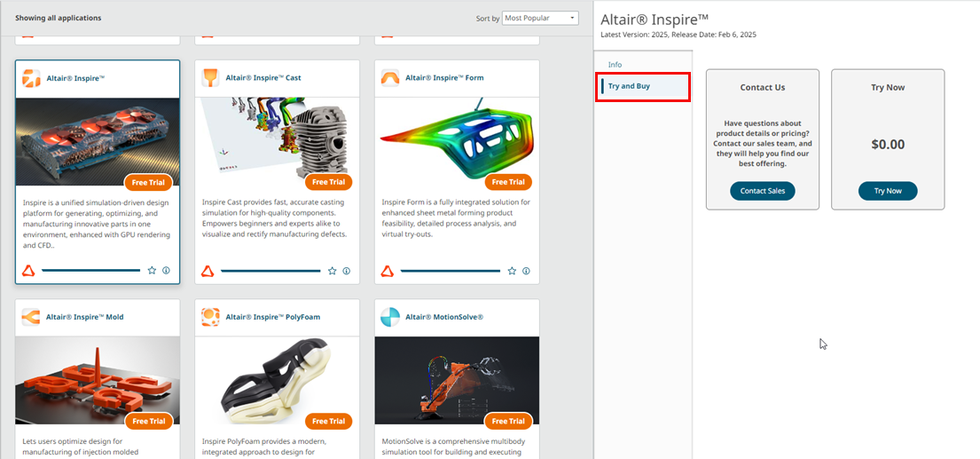Screen dimensions: 980x459
Task: Click the Latest Version 2025 release text
Action: click(x=678, y=35)
